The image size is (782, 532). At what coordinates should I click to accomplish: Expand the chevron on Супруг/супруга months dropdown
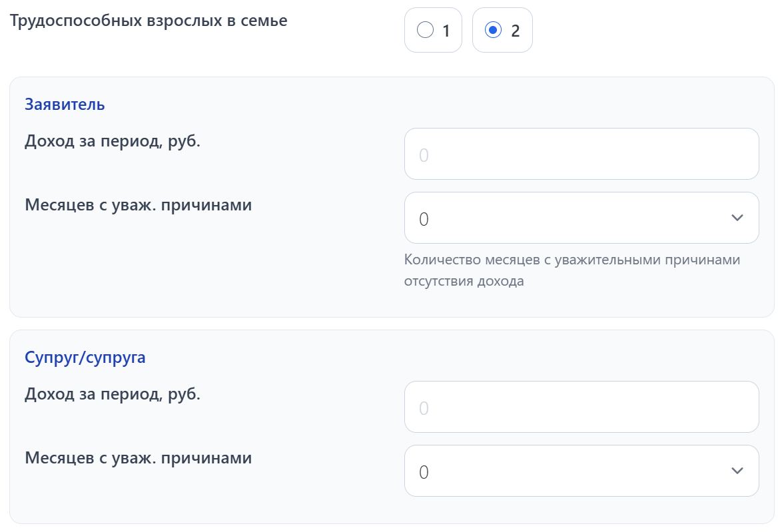[737, 470]
